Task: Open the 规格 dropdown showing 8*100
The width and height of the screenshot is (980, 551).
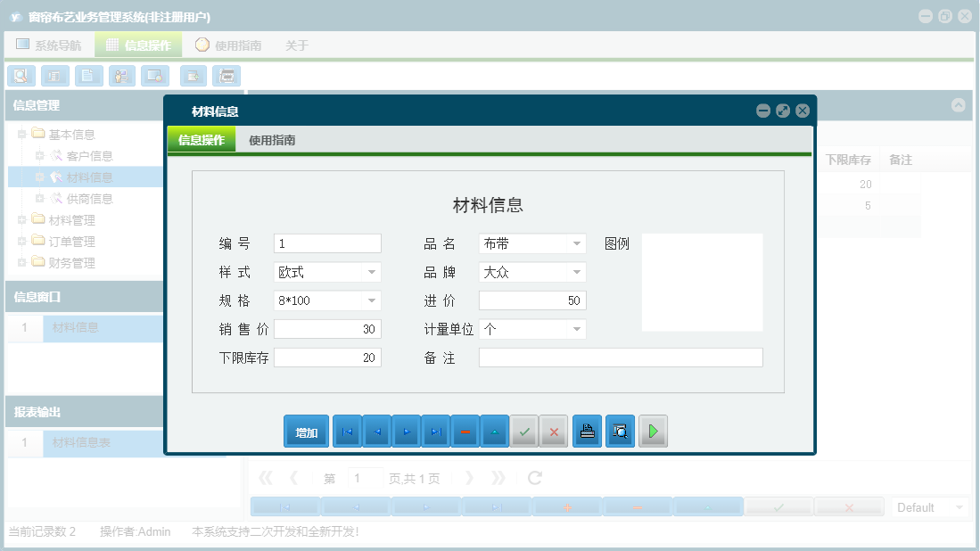Action: pos(372,300)
